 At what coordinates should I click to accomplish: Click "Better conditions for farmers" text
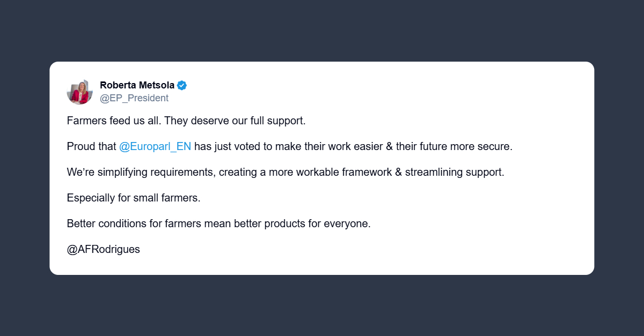click(x=134, y=223)
